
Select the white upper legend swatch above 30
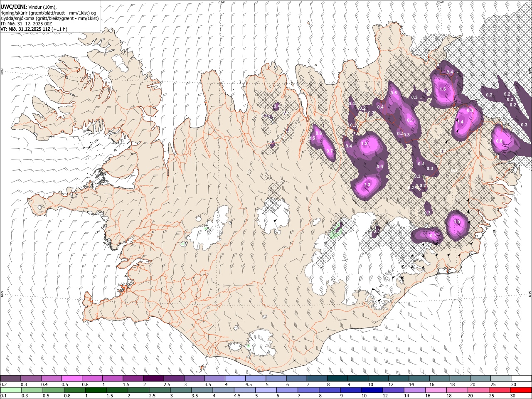click(521, 379)
